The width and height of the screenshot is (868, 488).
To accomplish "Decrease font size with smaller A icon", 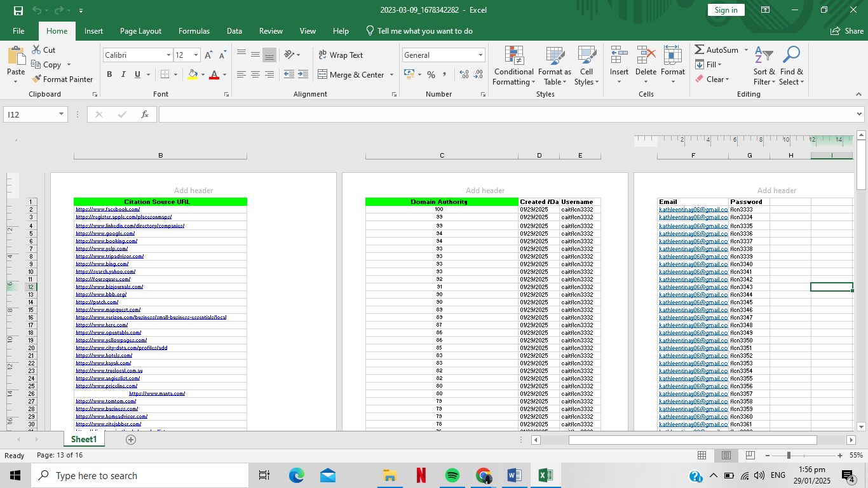I will [222, 55].
